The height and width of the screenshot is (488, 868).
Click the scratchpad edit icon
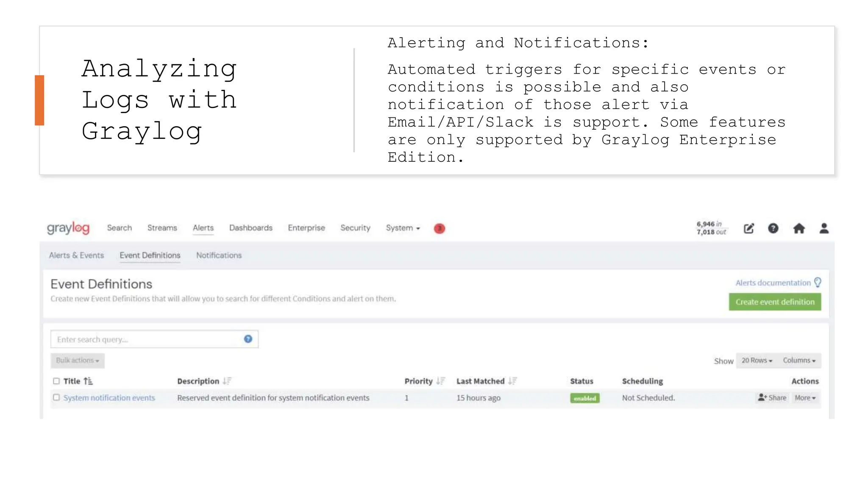(x=749, y=228)
